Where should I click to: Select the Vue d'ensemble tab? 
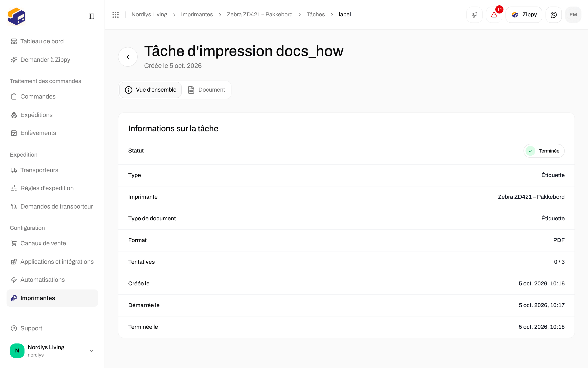pos(150,90)
